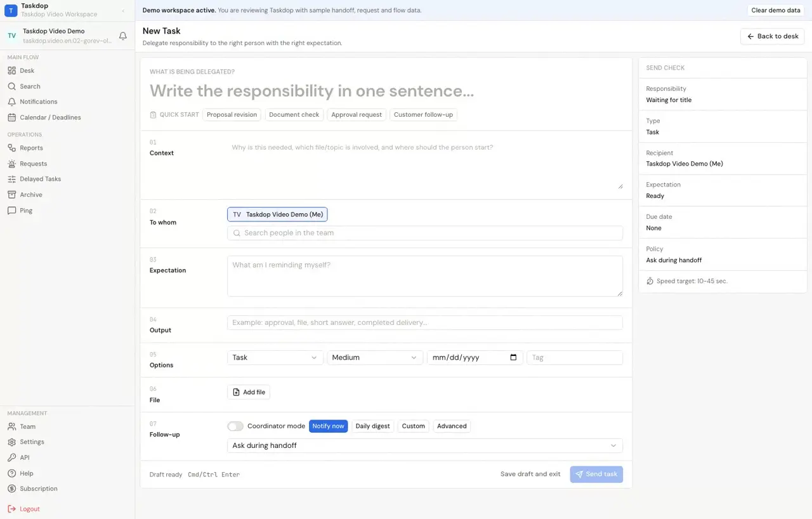Select Custom follow-up option

(x=414, y=426)
